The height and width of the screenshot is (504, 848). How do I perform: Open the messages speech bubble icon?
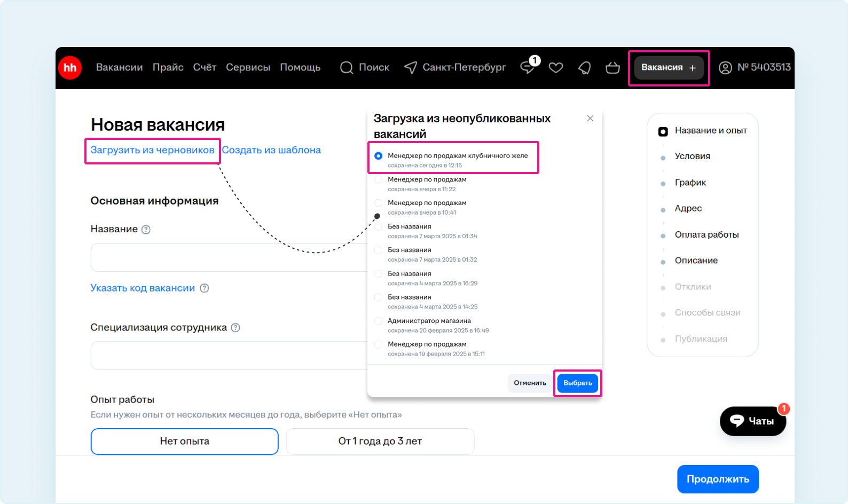point(528,68)
